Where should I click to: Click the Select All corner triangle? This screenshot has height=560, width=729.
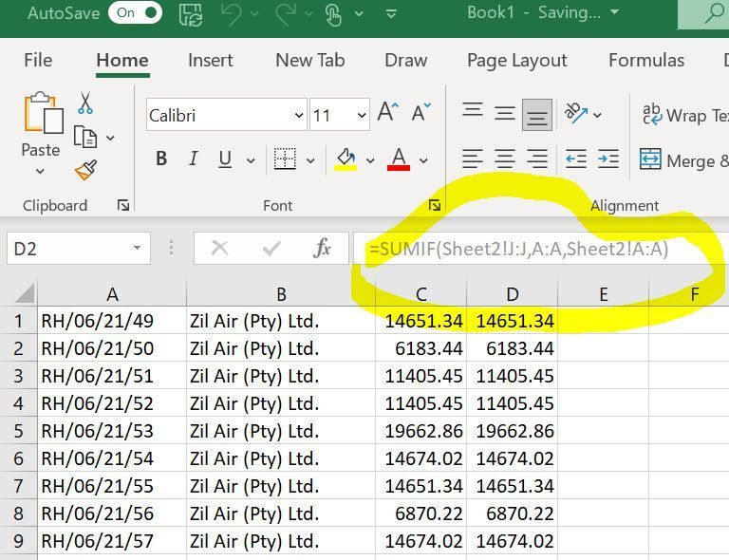pos(25,292)
